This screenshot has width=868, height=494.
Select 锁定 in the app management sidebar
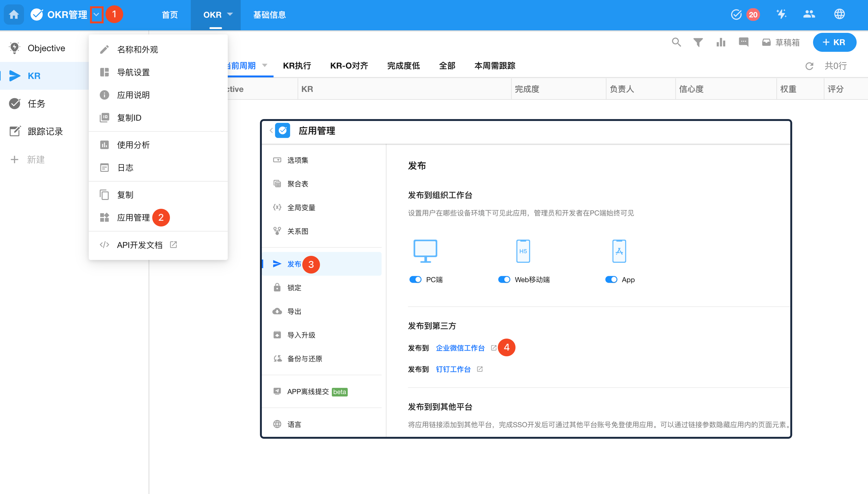(294, 288)
